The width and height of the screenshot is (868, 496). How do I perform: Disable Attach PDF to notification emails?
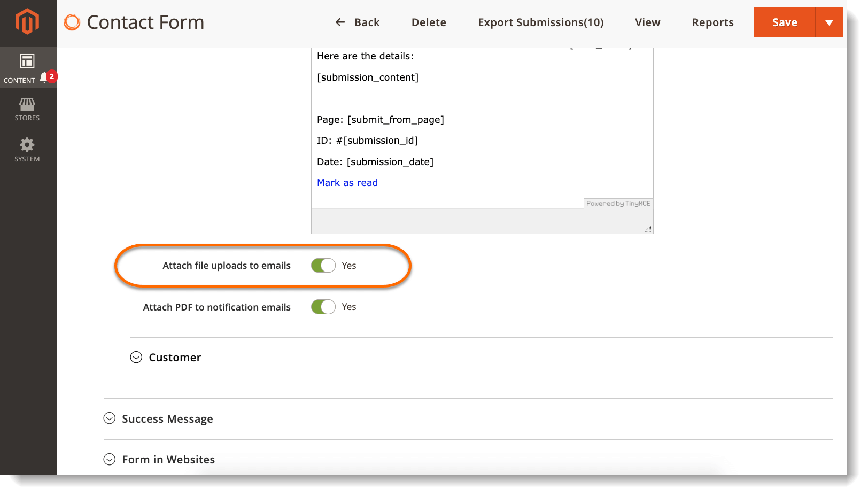click(323, 307)
